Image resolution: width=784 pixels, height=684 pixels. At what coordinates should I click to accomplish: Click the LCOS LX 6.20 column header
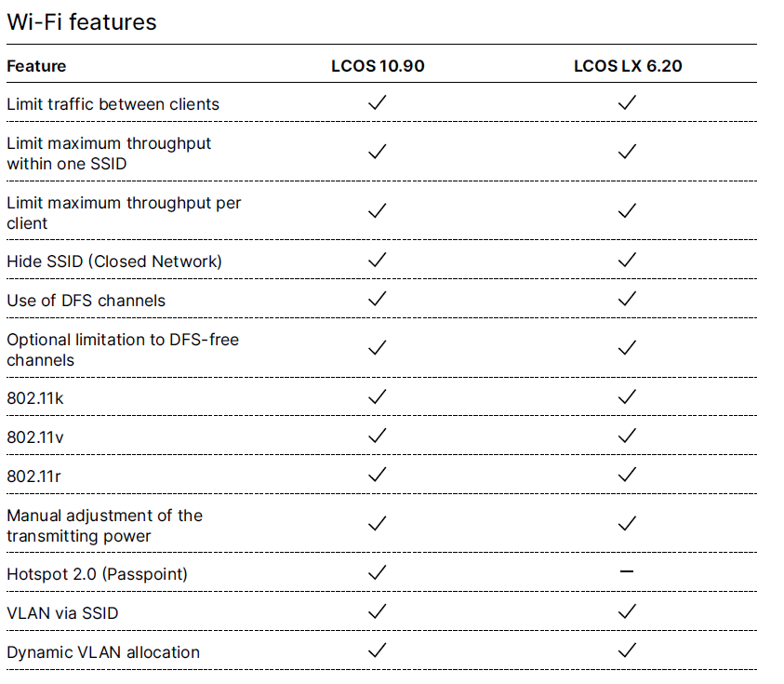(x=626, y=66)
